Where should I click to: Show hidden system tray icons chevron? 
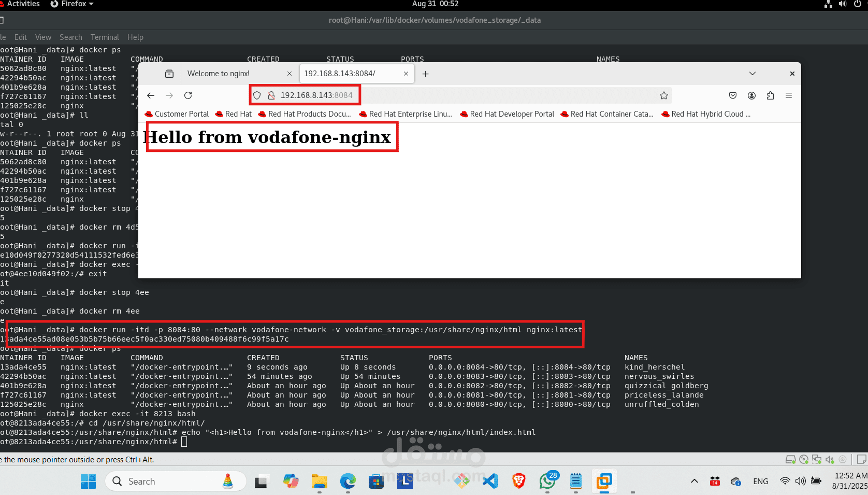pyautogui.click(x=695, y=482)
